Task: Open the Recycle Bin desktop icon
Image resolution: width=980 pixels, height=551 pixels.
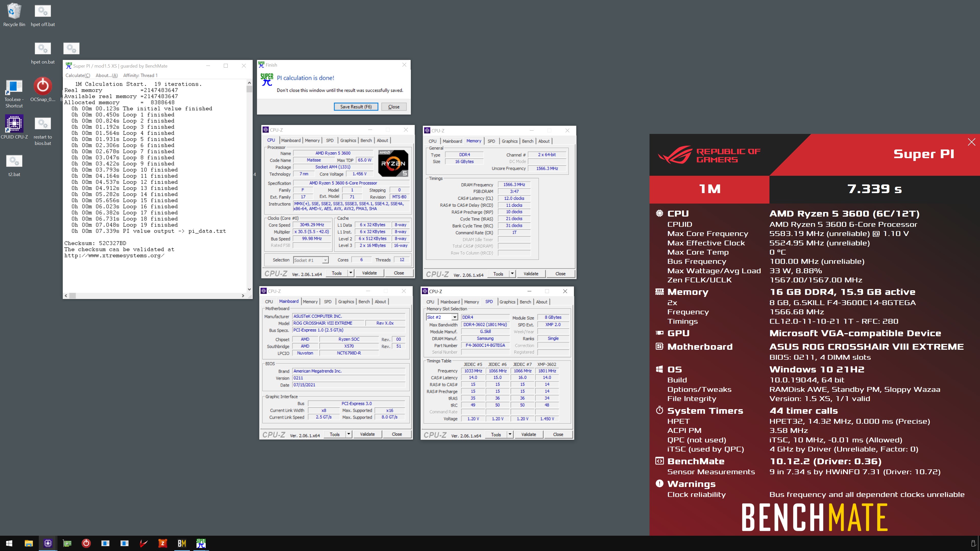Action: [14, 15]
